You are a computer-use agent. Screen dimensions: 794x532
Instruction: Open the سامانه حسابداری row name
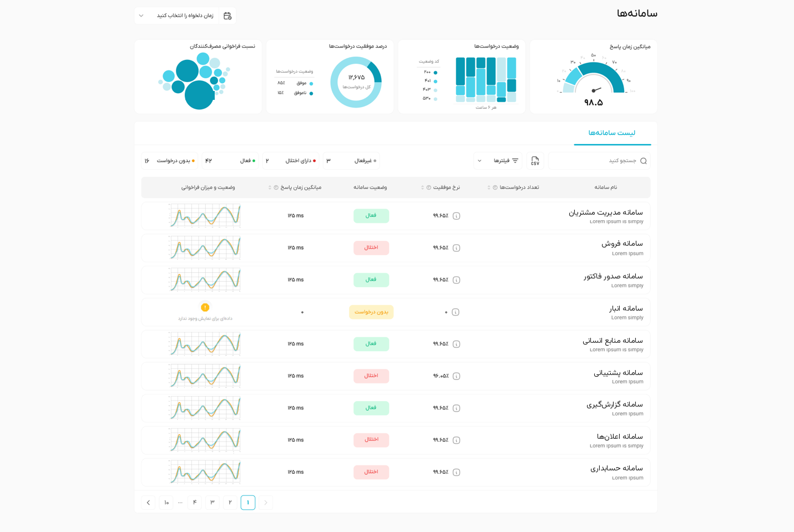point(616,468)
